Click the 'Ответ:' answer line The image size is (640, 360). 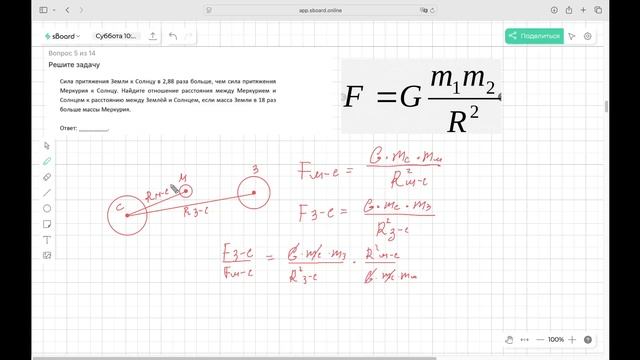pos(84,128)
